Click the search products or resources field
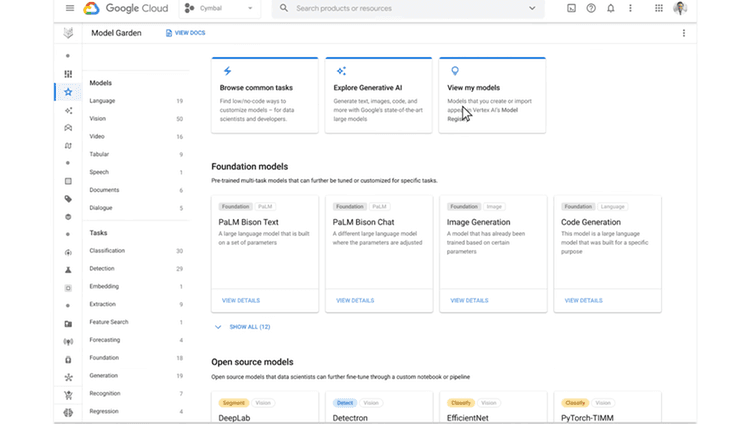The height and width of the screenshot is (424, 750). (407, 8)
